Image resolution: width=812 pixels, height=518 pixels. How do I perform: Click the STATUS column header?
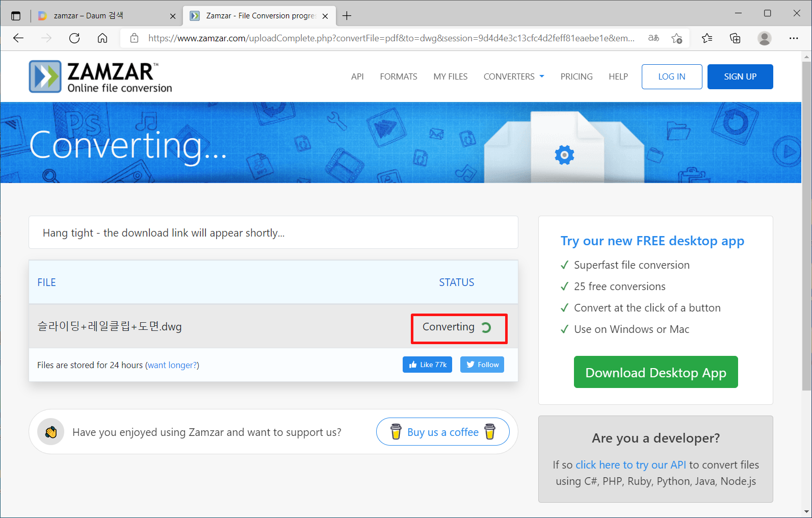point(457,282)
